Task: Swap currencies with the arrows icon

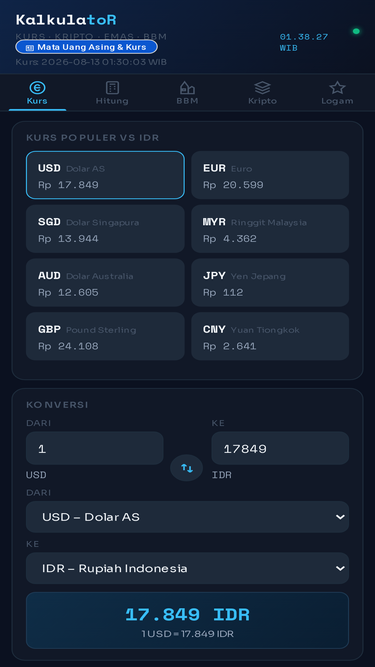Action: 187,468
